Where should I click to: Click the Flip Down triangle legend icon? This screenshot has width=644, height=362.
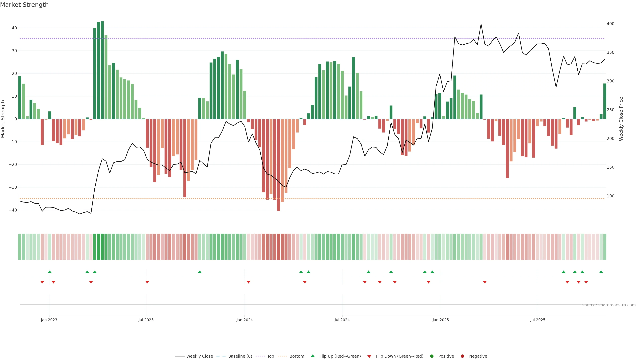(x=369, y=356)
